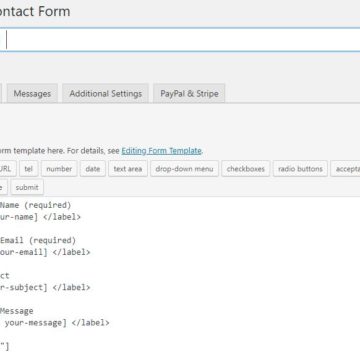Insert a drop-down menu tag
Image resolution: width=360 pixels, height=360 pixels.
[184, 169]
